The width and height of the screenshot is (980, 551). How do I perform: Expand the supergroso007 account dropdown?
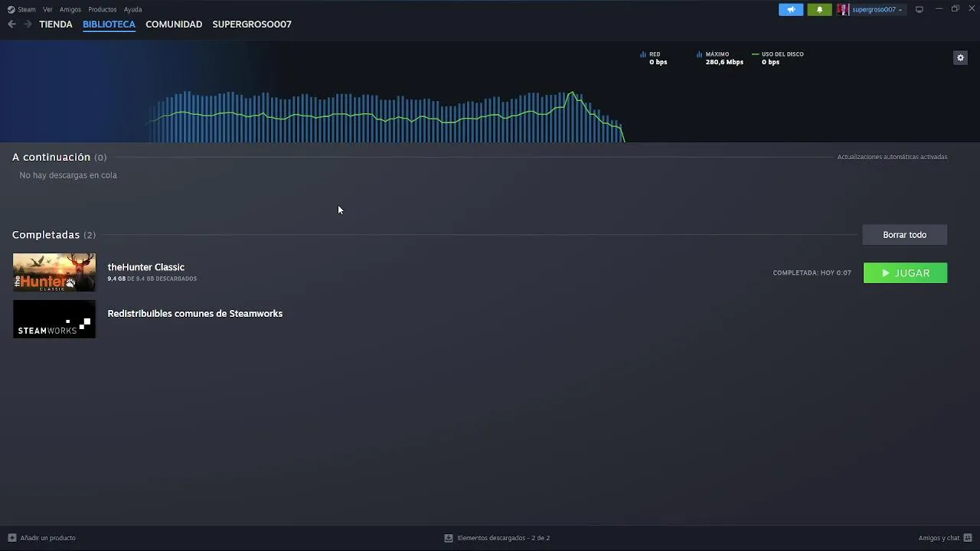click(877, 9)
